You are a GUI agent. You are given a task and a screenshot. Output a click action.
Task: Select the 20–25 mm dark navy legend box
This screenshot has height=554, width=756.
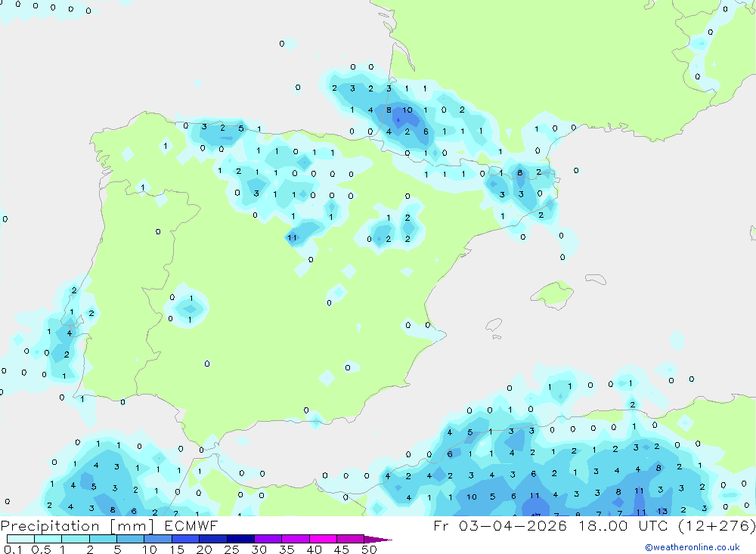(212, 539)
